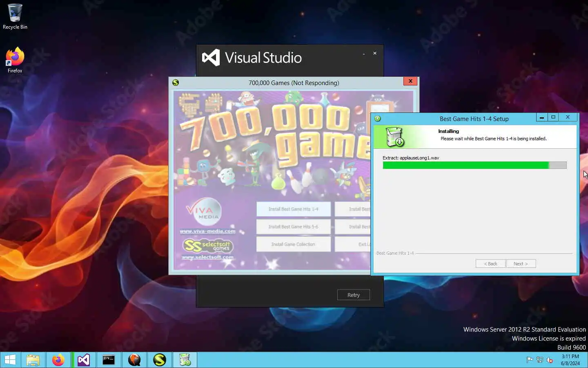The height and width of the screenshot is (368, 588).
Task: Open File Explorer from the taskbar
Action: pos(33,360)
